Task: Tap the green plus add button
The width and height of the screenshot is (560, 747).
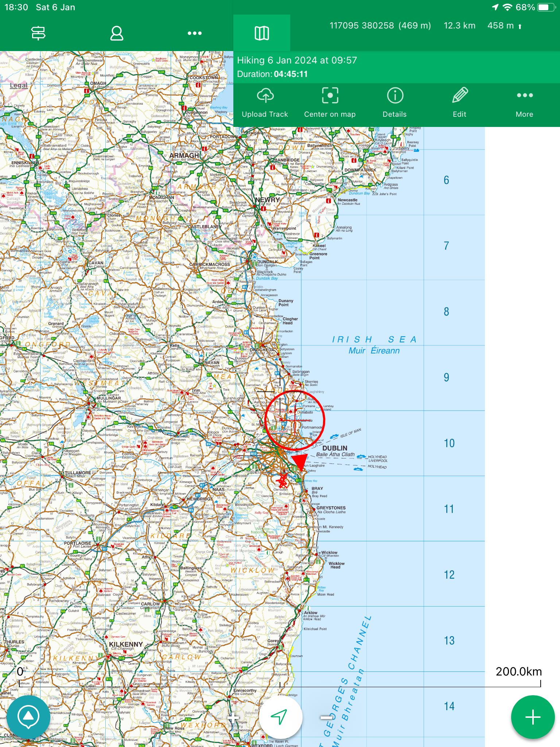Action: 533,717
